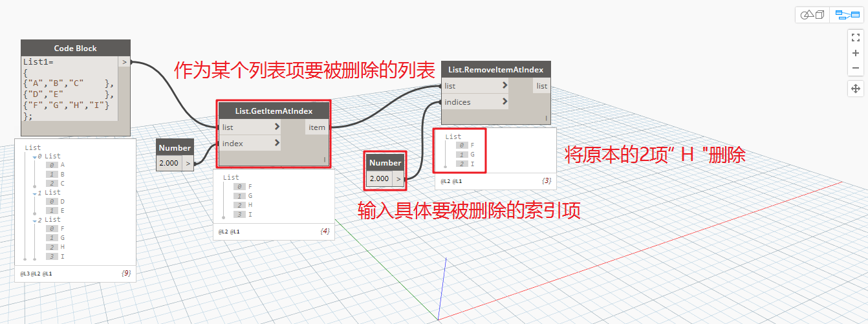Click the 2.000 value in the Number node beside RemoveItemAtIndex
Image resolution: width=868 pixels, height=324 pixels.
tap(379, 178)
